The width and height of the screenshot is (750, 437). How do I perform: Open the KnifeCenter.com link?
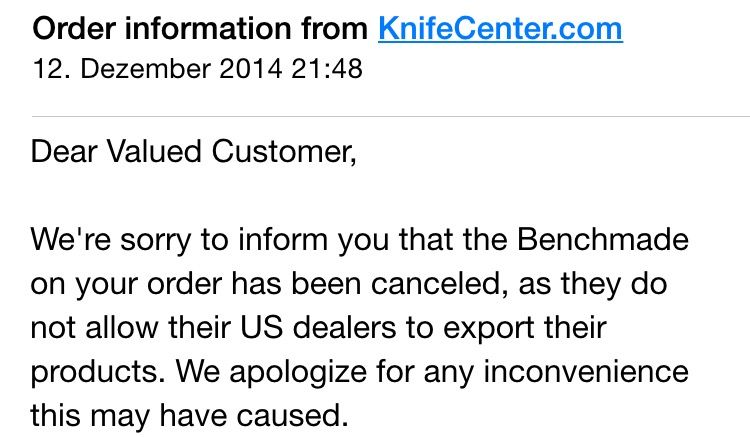tap(500, 29)
